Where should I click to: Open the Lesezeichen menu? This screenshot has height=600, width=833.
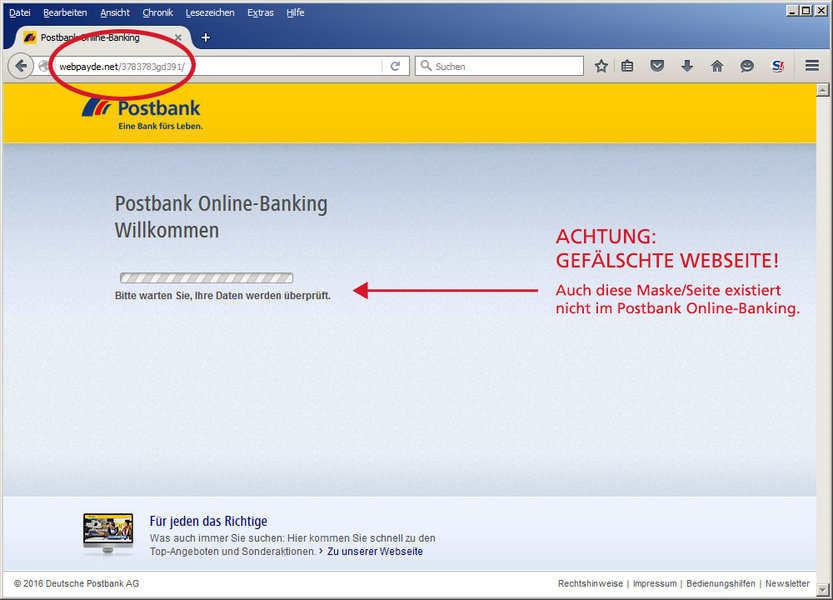click(210, 12)
